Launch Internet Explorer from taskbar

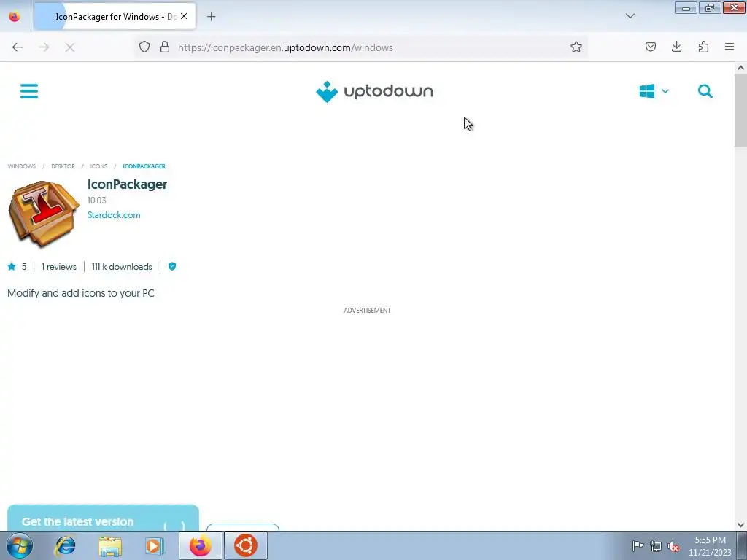tap(65, 545)
